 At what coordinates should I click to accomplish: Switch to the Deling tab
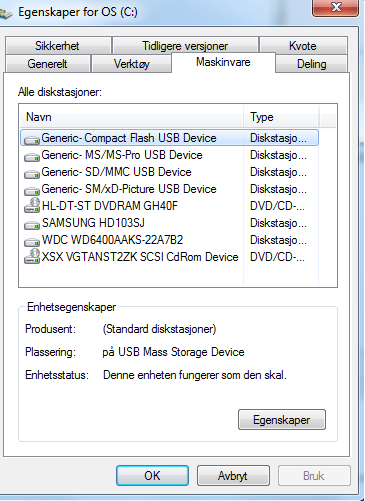click(312, 64)
